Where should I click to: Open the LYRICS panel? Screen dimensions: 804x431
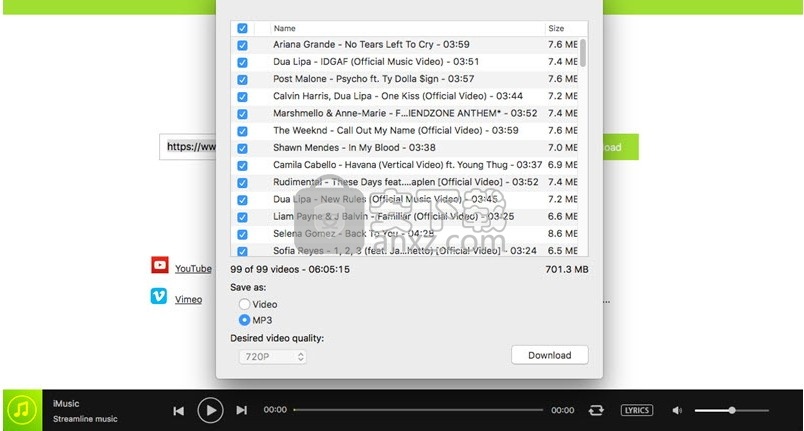pyautogui.click(x=637, y=410)
